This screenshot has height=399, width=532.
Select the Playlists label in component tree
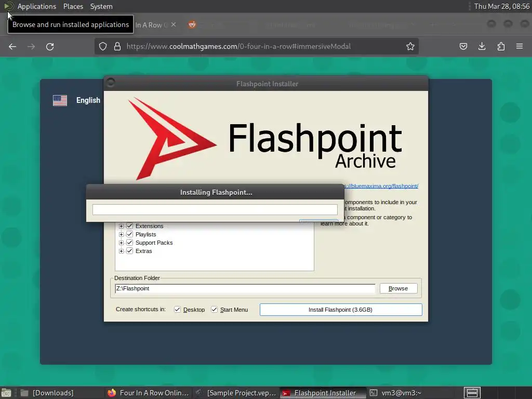(x=145, y=234)
